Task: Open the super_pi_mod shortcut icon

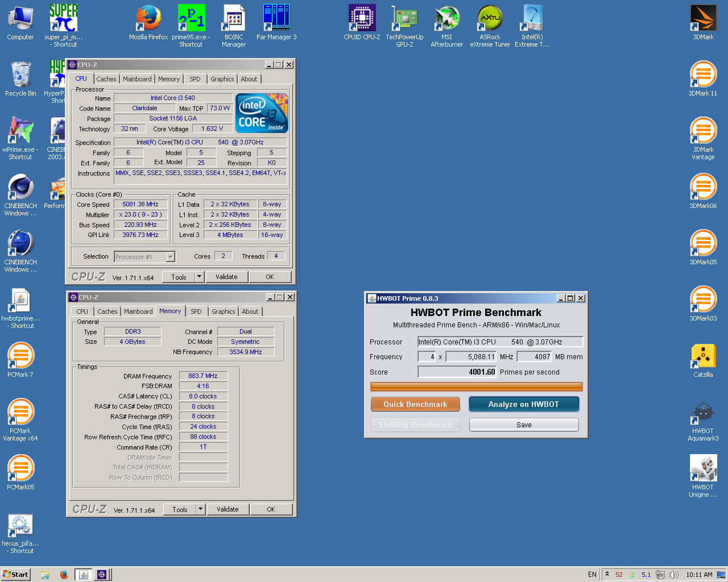Action: (64, 25)
